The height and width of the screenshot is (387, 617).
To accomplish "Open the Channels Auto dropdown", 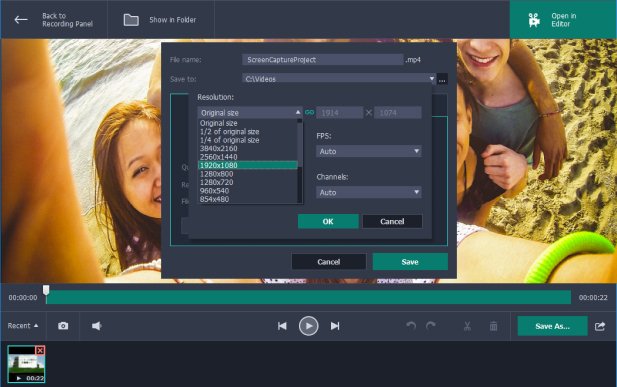I will (369, 192).
